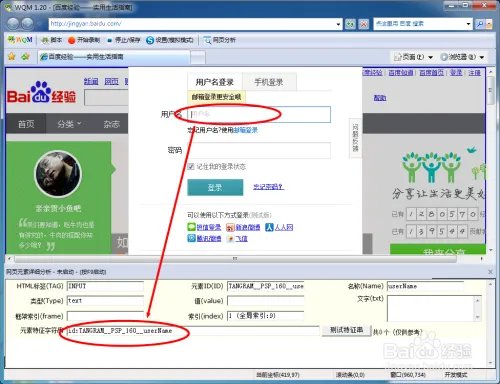This screenshot has height=384, width=500.
Task: Click the 值(value) input field
Action: 266,301
